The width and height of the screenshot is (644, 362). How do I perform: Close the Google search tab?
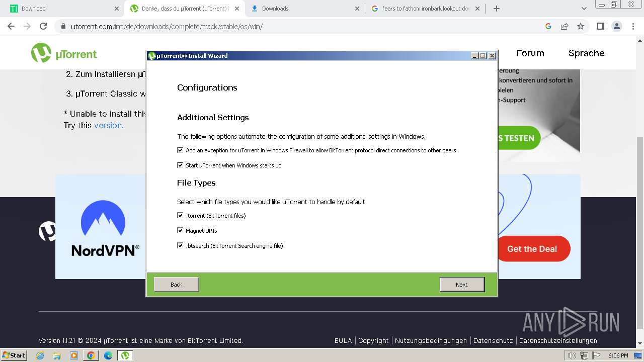tap(477, 9)
